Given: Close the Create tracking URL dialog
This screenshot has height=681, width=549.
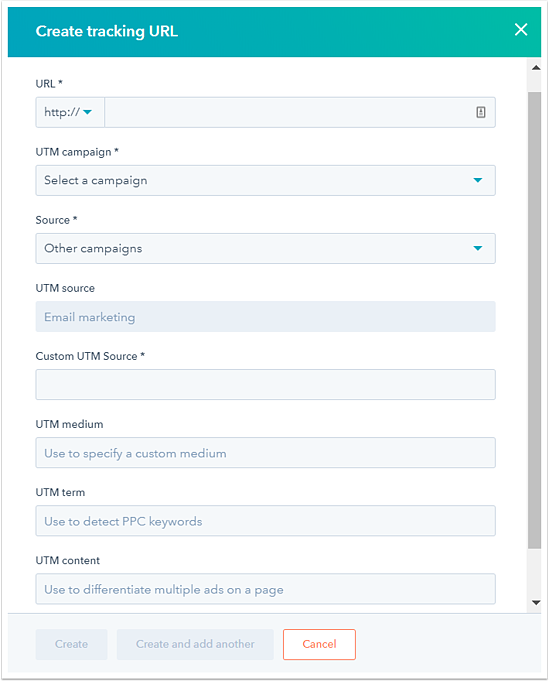Looking at the screenshot, I should point(521,30).
